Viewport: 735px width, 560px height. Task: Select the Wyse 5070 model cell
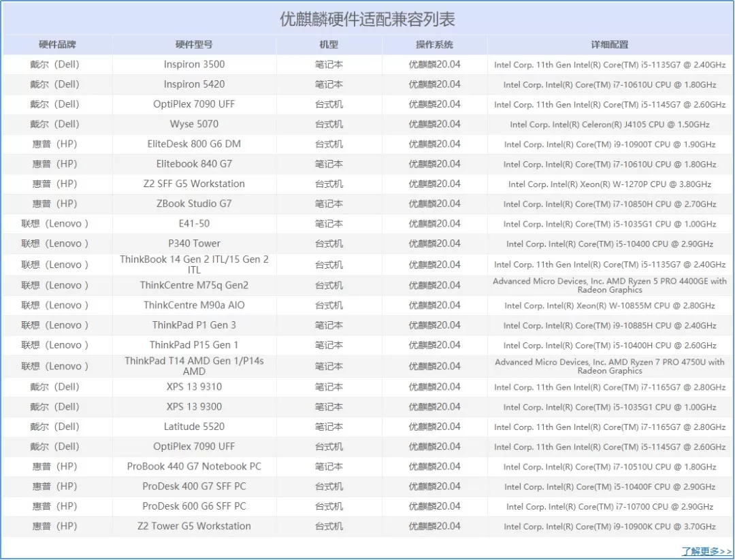click(x=194, y=125)
